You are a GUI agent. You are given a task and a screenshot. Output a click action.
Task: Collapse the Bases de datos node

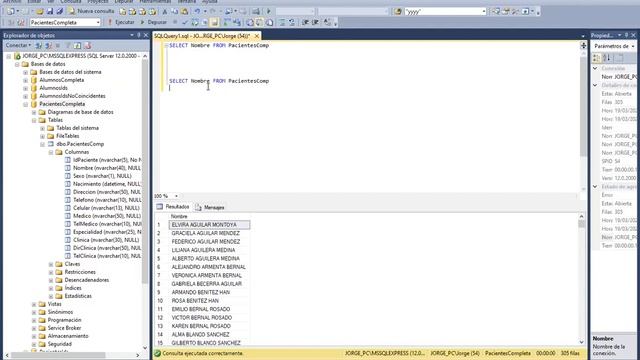tap(17, 64)
